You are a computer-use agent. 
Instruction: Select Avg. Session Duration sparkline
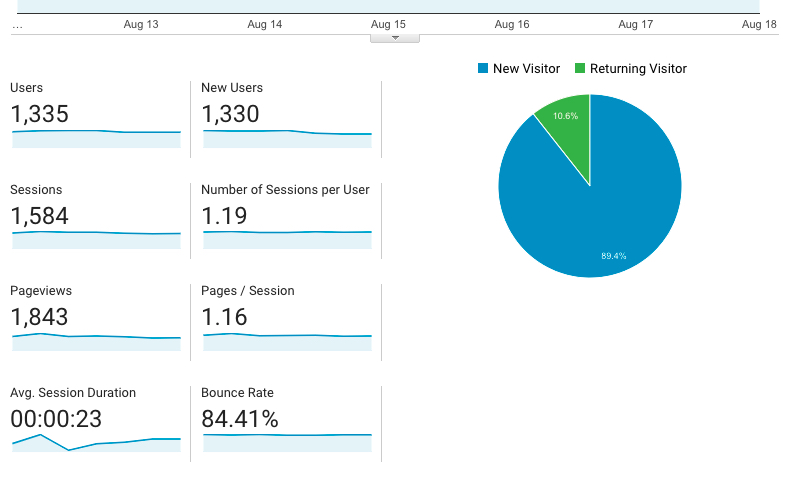point(96,443)
